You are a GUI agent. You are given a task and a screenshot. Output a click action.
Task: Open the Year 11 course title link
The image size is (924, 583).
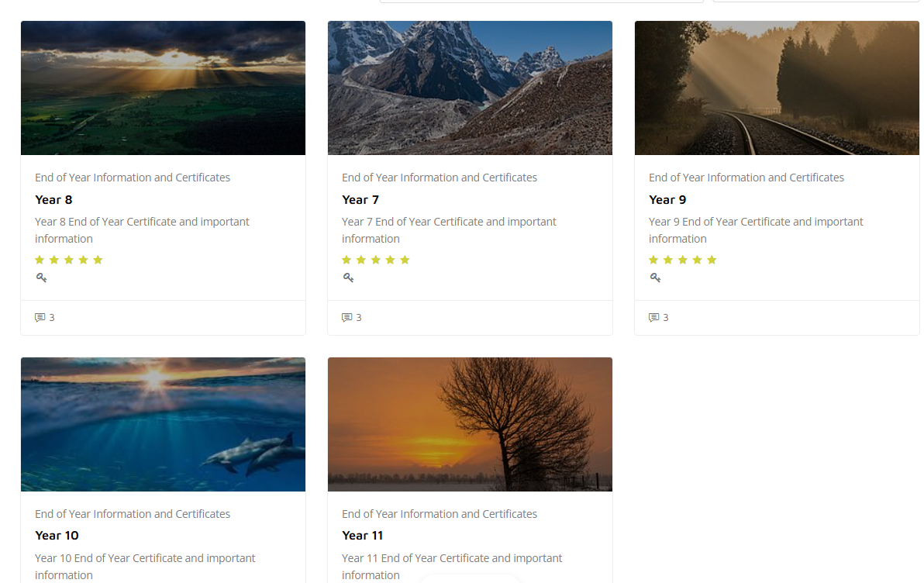tap(363, 536)
